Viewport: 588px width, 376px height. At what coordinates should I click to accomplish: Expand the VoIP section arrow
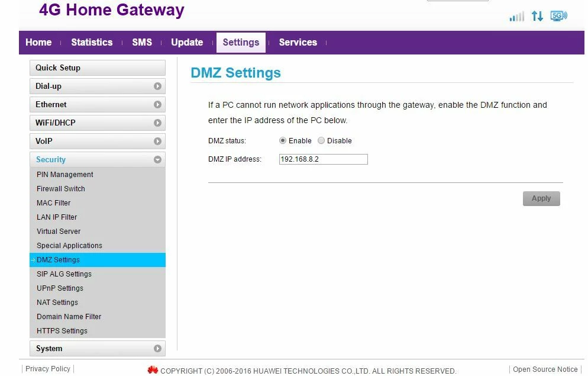[157, 141]
